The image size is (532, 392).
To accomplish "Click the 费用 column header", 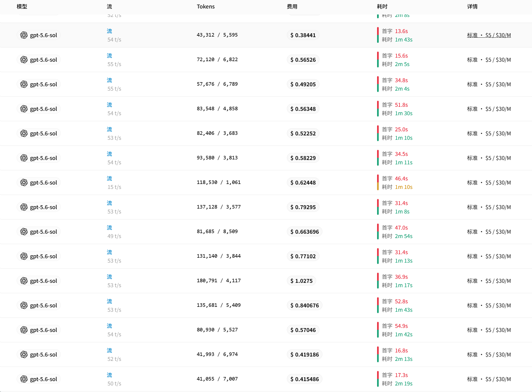I will point(292,7).
